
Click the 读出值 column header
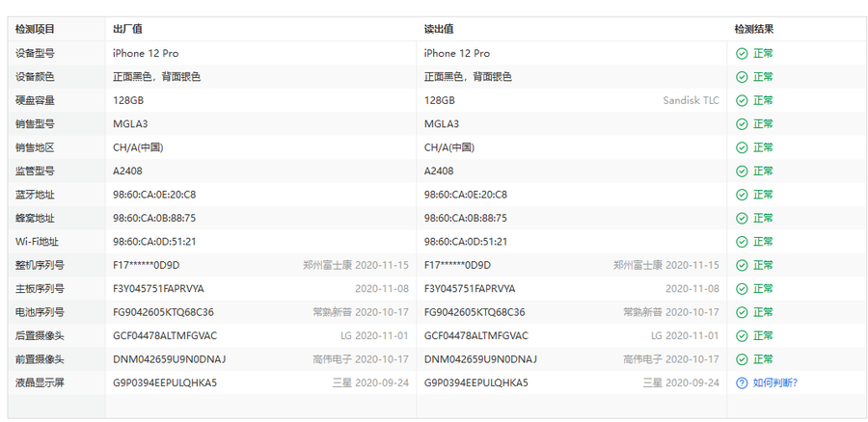coord(439,29)
